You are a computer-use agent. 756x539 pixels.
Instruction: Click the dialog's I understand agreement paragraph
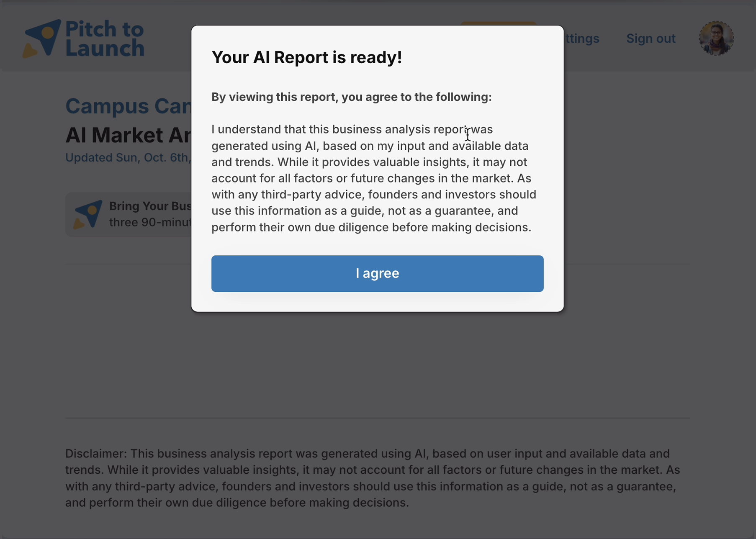pyautogui.click(x=373, y=178)
